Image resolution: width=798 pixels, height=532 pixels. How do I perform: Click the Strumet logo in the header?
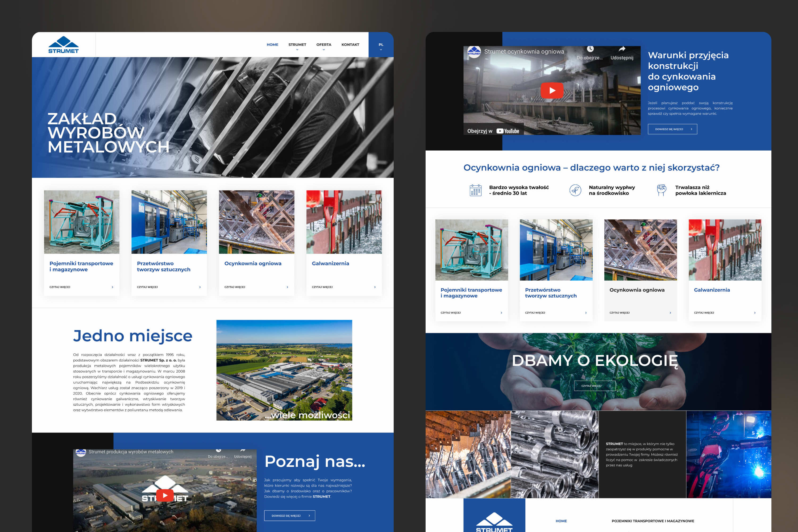tap(64, 45)
